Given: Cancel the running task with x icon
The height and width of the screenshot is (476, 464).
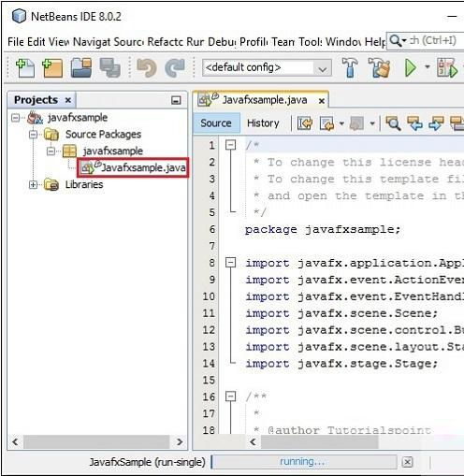Looking at the screenshot, I should [x=407, y=462].
